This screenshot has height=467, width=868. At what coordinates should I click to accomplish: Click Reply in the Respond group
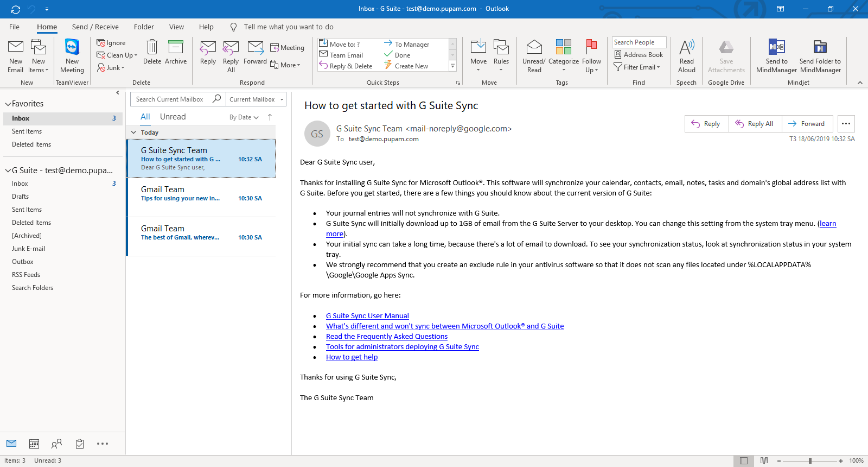208,52
